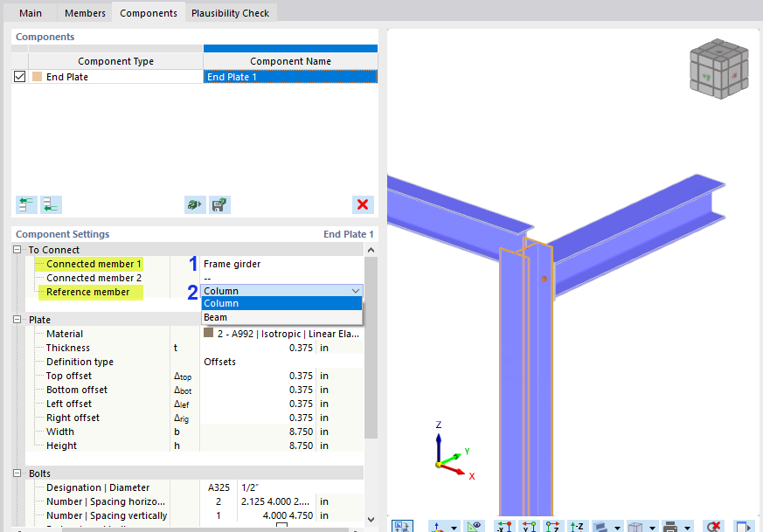The width and height of the screenshot is (763, 532).
Task: Click the navigation cube in the viewport
Action: tap(718, 68)
